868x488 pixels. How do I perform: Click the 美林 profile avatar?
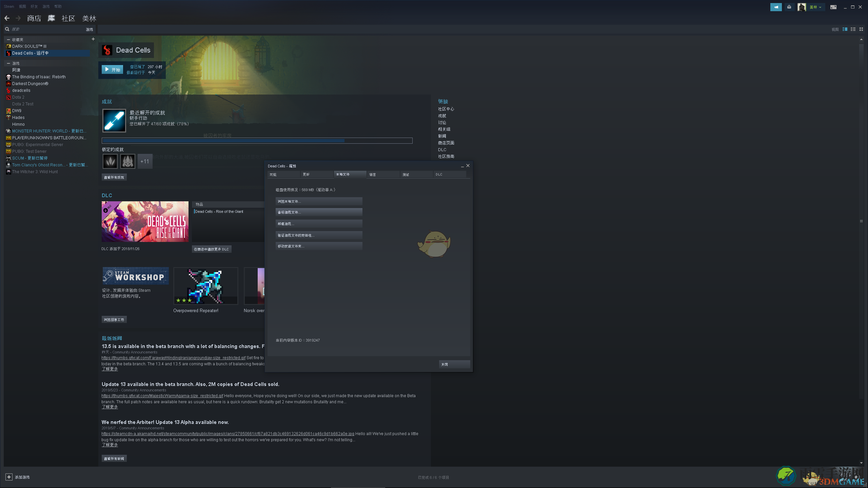point(802,7)
